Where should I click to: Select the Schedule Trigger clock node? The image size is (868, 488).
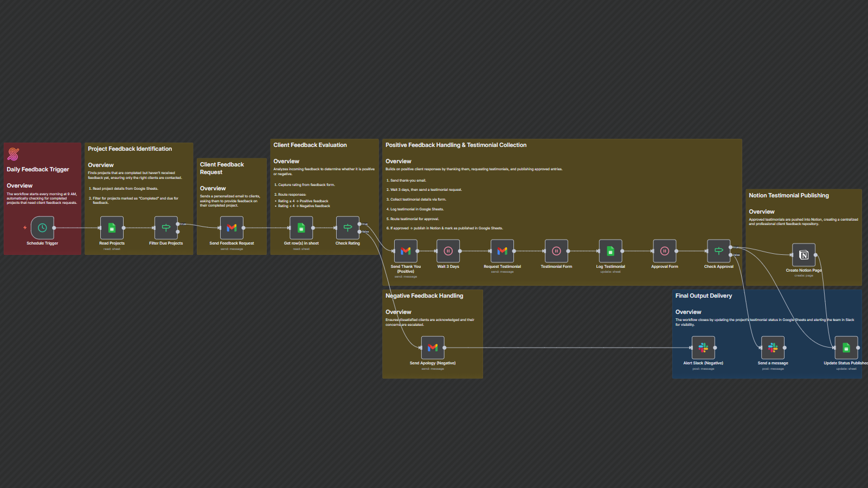coord(42,228)
